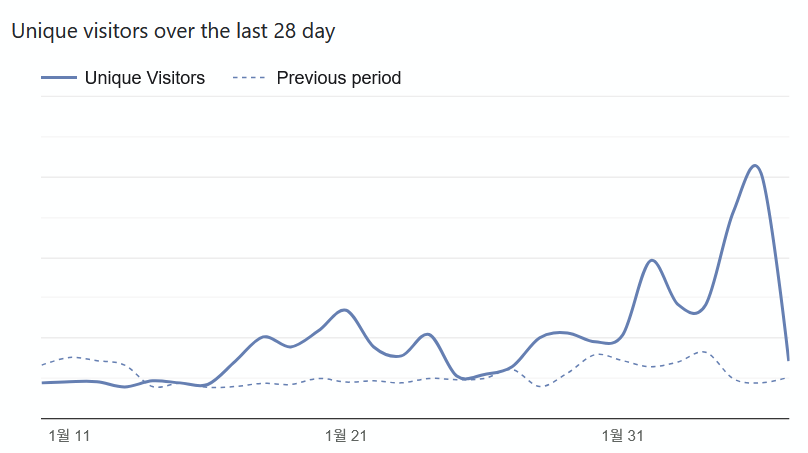This screenshot has height=453, width=808.
Task: Click the solid line swatch in legend
Action: point(59,78)
